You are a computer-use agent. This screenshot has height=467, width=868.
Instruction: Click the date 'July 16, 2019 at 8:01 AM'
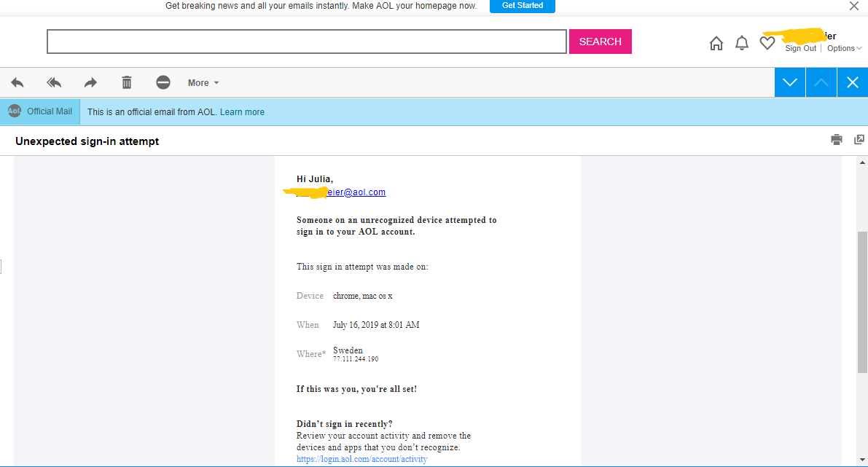tap(376, 325)
